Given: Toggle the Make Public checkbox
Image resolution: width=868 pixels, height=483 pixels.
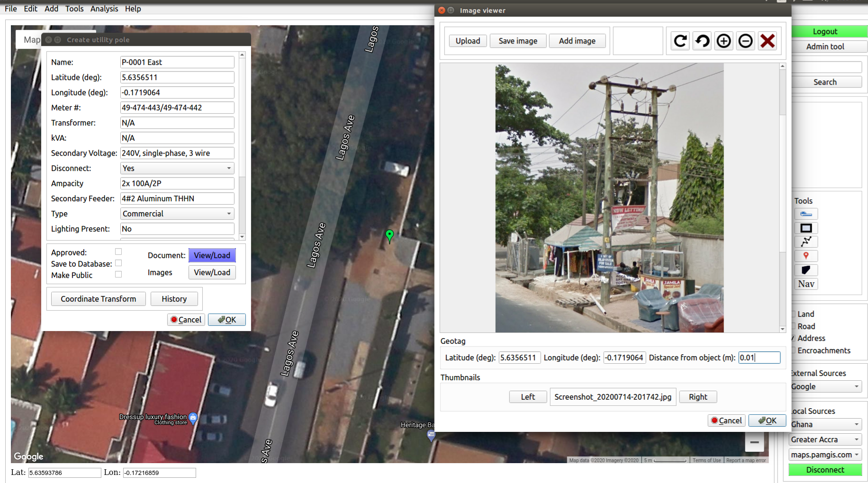Looking at the screenshot, I should [118, 275].
